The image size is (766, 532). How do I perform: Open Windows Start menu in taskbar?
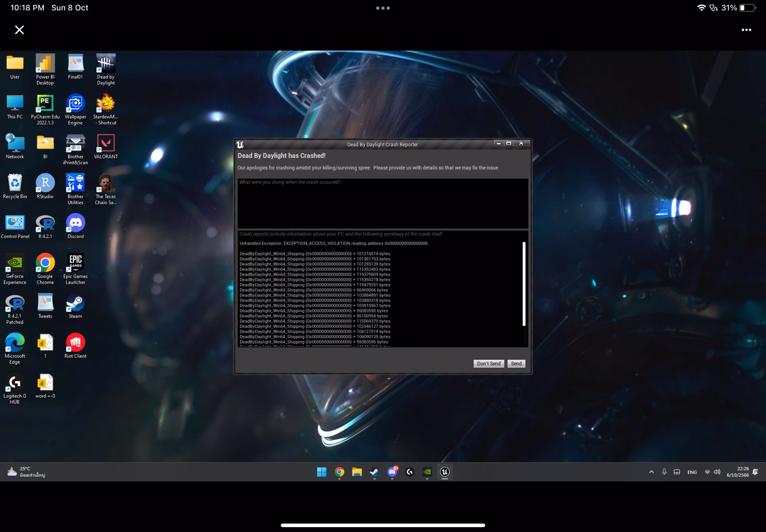[x=322, y=472]
